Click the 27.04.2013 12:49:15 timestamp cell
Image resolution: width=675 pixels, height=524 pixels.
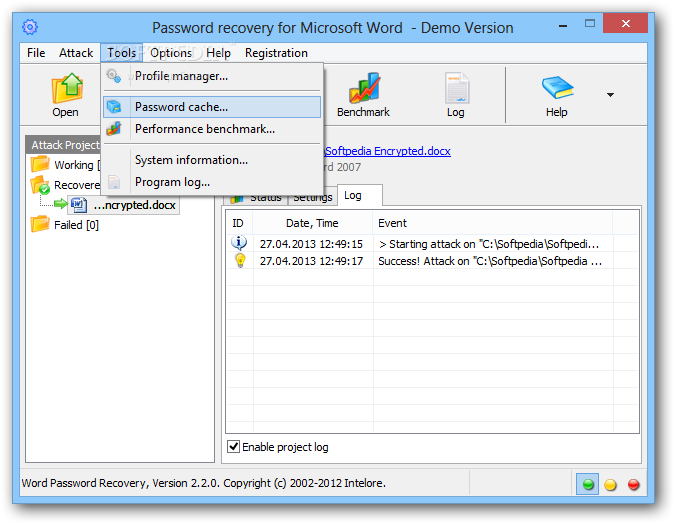[311, 244]
